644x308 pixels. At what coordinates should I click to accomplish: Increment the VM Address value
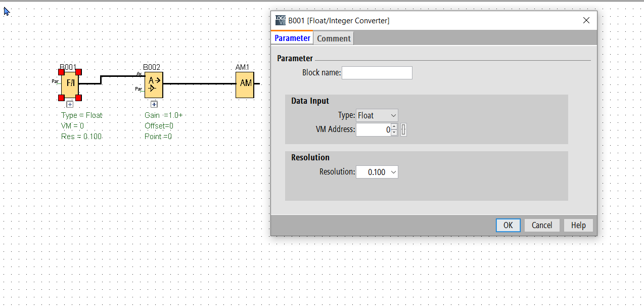394,126
